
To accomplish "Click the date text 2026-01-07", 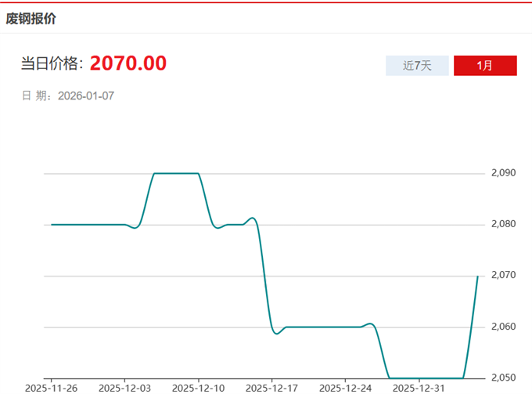I will pos(86,96).
